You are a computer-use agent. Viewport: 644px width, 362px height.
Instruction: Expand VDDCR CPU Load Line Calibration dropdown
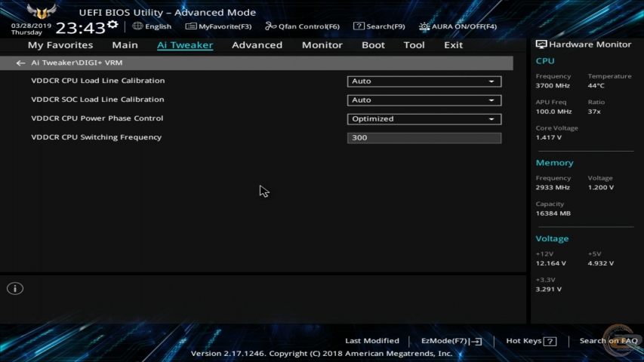coord(424,81)
